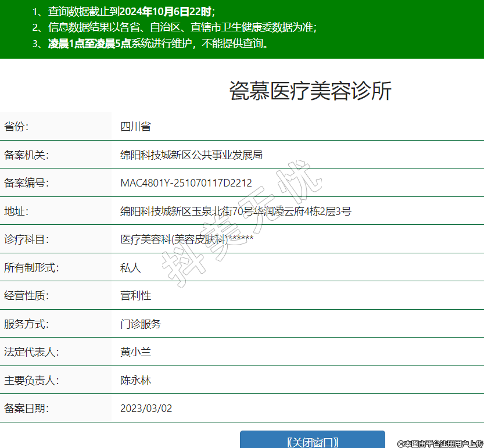Image resolution: width=484 pixels, height=448 pixels.
Task: Click the filing authority 绵阳科技城新区公共事业发展局
Action: click(191, 155)
